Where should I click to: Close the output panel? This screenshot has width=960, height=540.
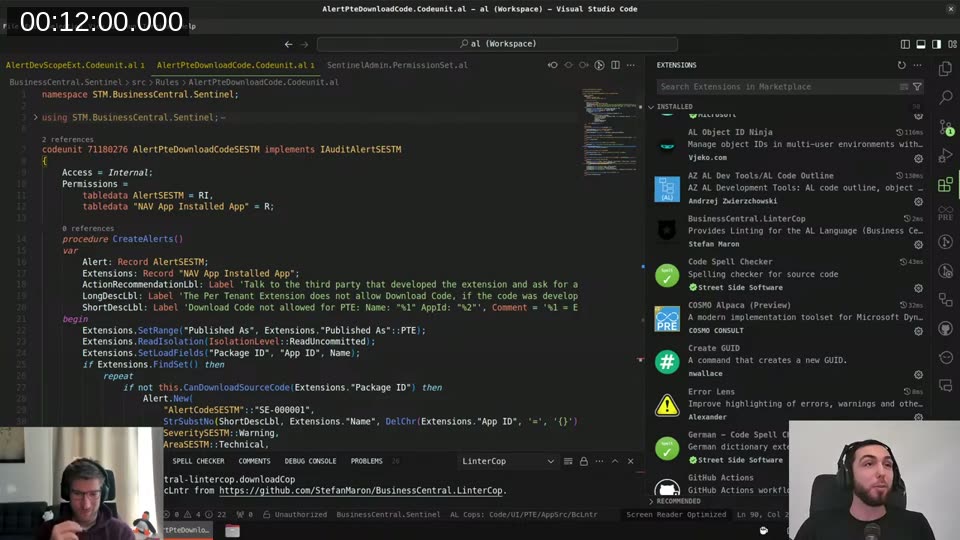tap(631, 461)
